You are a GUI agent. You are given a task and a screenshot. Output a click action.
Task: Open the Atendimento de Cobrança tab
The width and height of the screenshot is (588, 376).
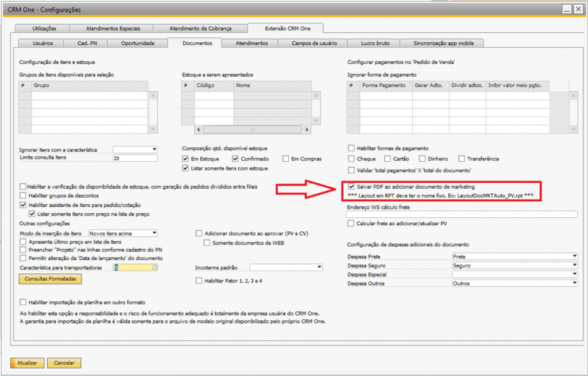point(196,28)
